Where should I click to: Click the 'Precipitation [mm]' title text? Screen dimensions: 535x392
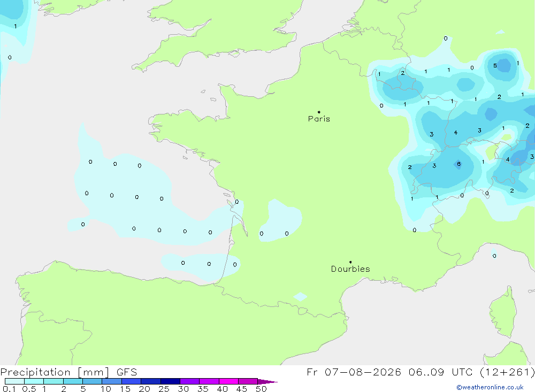click(55, 372)
